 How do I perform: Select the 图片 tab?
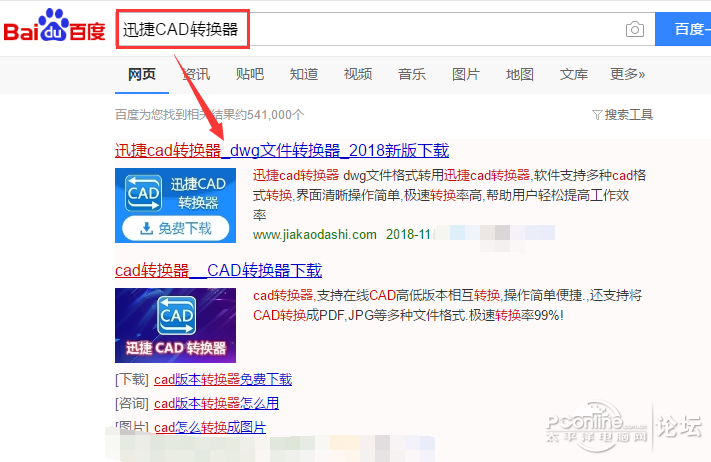click(x=466, y=74)
